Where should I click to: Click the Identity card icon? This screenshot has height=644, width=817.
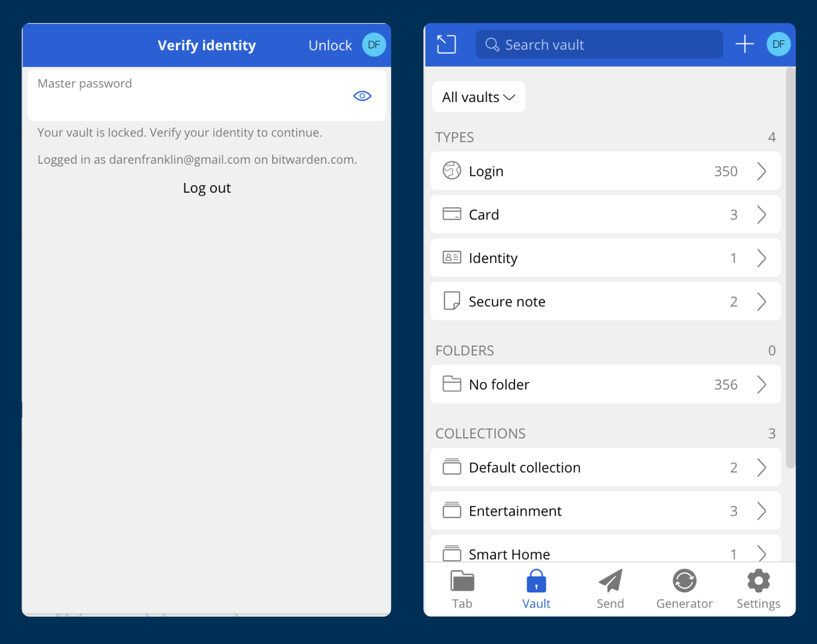[x=451, y=258]
